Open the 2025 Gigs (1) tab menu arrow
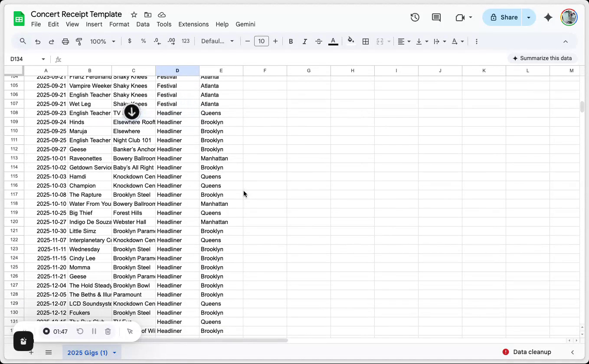This screenshot has height=364, width=589. (x=115, y=353)
